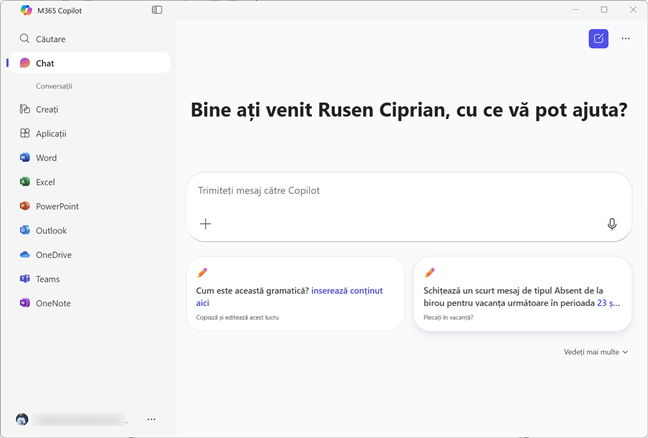Click the Aplicații grid icon
Viewport: 648px width, 438px height.
(x=25, y=133)
